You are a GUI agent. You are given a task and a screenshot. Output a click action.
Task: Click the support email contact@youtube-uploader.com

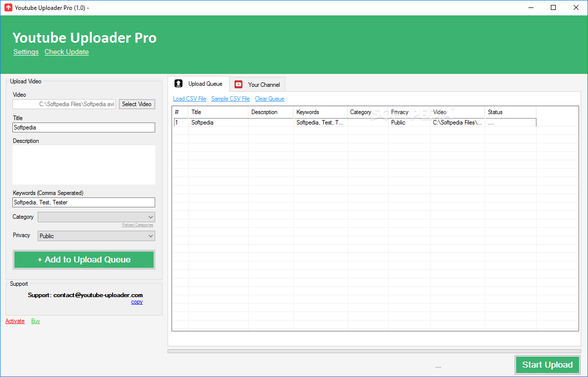pos(98,295)
